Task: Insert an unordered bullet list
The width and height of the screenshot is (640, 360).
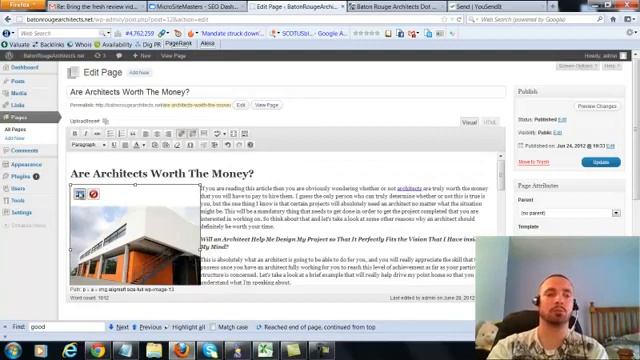Action: pyautogui.click(x=110, y=133)
